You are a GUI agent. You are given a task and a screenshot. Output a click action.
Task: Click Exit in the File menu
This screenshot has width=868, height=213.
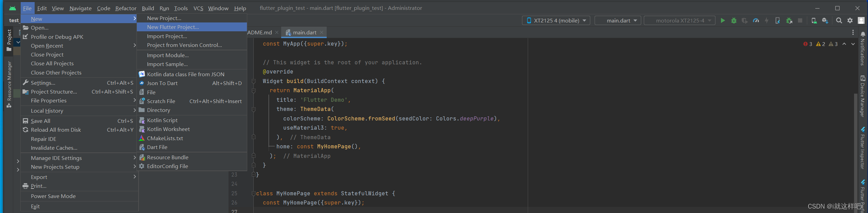coord(79,206)
